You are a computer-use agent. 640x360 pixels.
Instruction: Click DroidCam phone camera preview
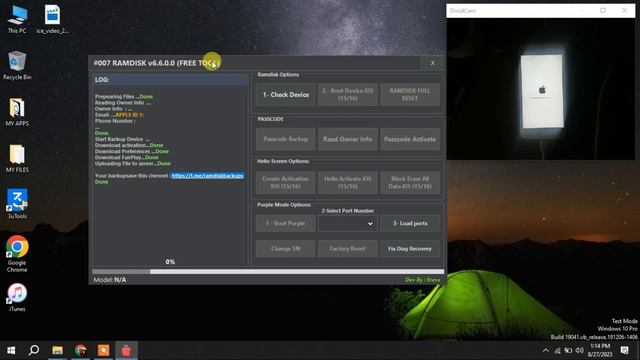(x=541, y=89)
